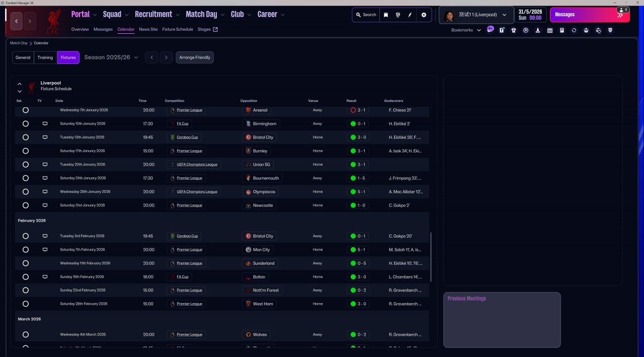The width and height of the screenshot is (644, 357).
Task: Open the purple chat bubble notification icon
Action: (491, 30)
